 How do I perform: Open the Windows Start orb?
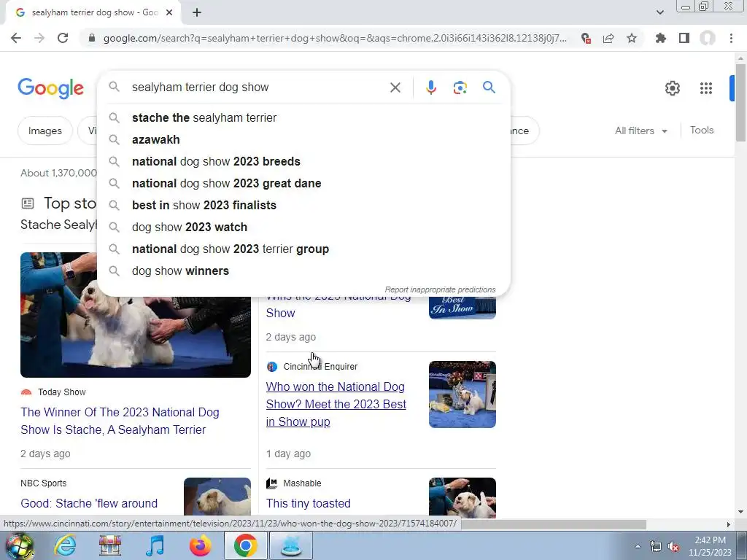(x=19, y=545)
